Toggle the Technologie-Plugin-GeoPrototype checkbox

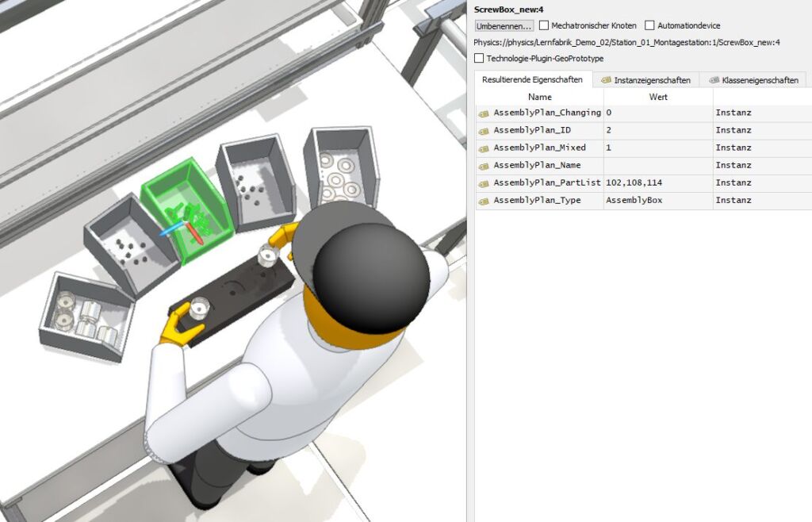coord(479,58)
